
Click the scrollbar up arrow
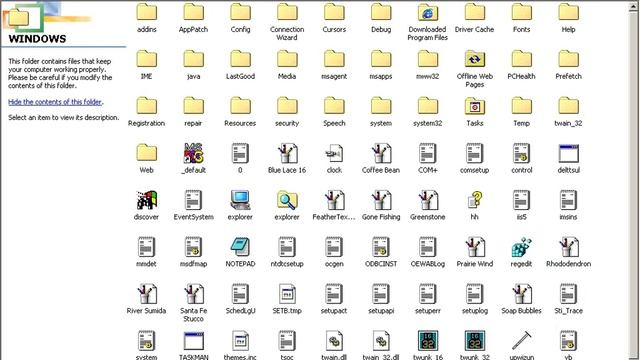click(633, 7)
